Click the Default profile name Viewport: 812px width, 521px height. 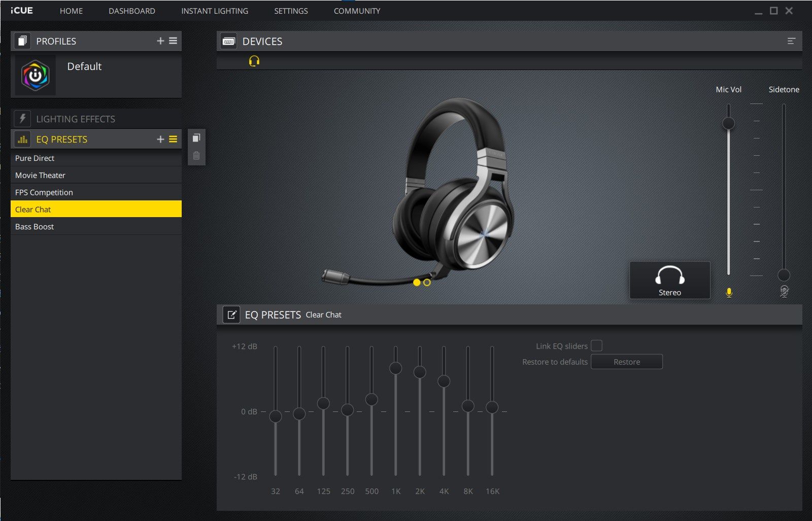click(x=84, y=66)
